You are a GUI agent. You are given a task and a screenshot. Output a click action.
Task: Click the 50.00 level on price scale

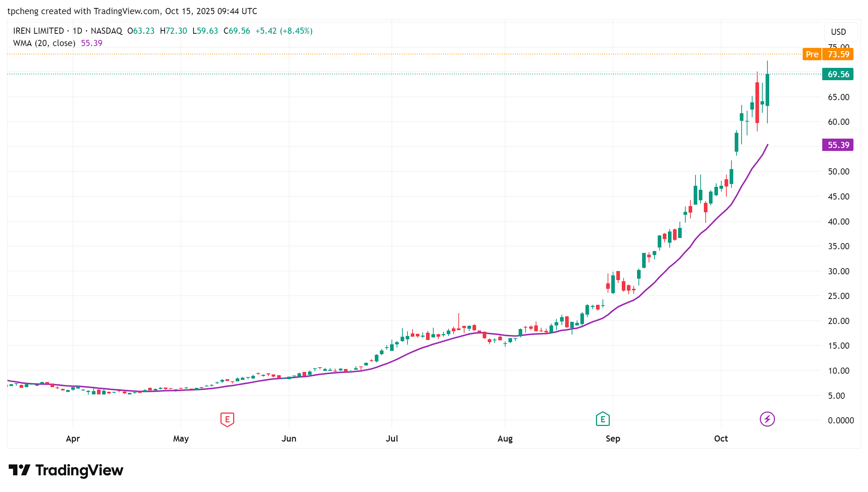[x=838, y=172]
